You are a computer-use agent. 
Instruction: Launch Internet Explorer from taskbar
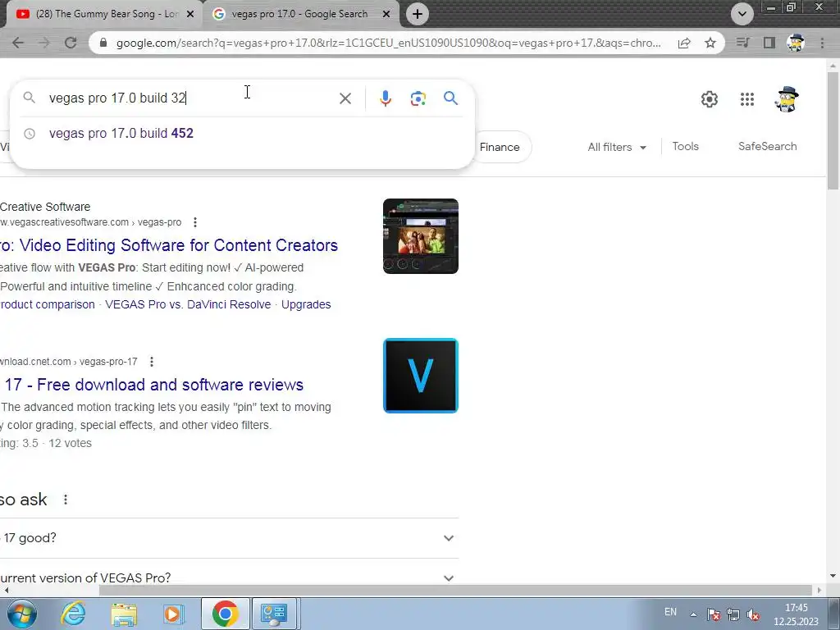click(x=73, y=614)
